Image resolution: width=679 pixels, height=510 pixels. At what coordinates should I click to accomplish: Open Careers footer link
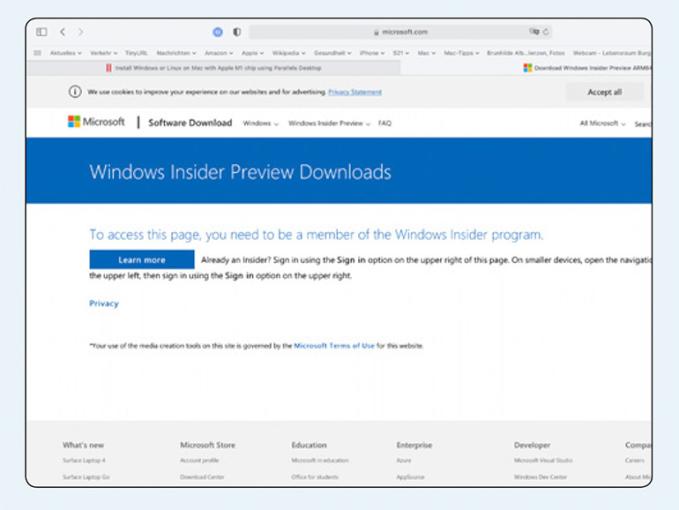coord(635,460)
